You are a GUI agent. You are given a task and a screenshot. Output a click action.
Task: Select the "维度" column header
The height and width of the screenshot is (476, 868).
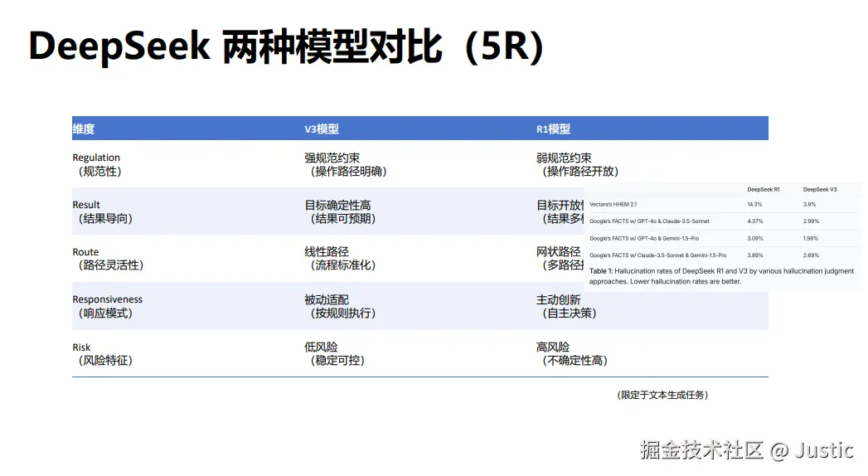point(84,129)
